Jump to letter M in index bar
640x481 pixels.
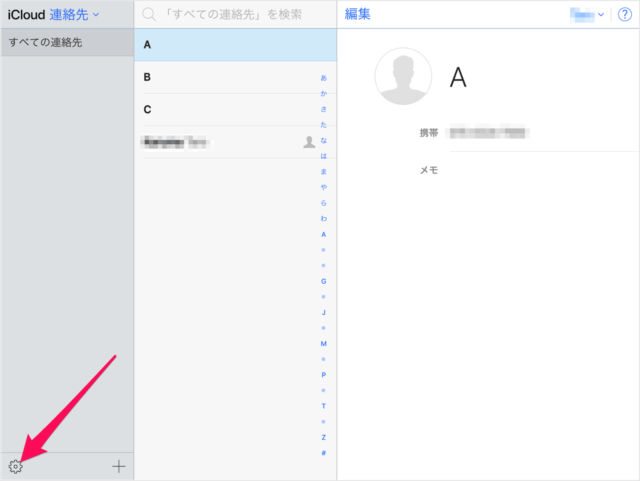click(323, 343)
